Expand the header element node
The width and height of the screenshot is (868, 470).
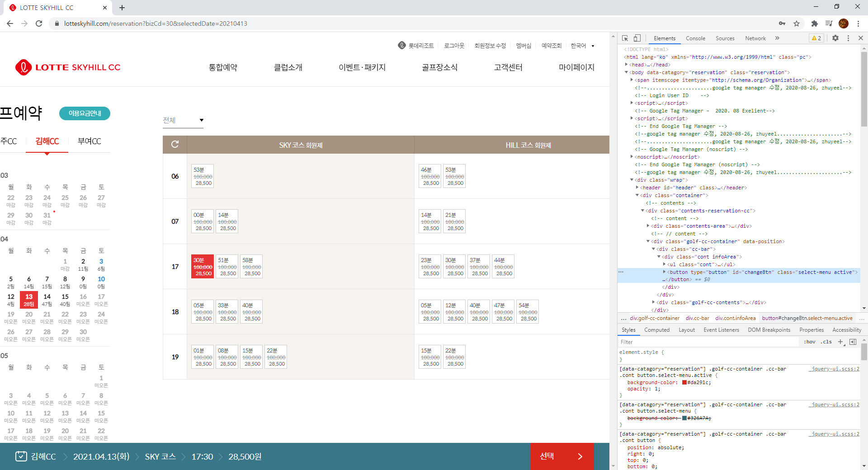click(637, 188)
